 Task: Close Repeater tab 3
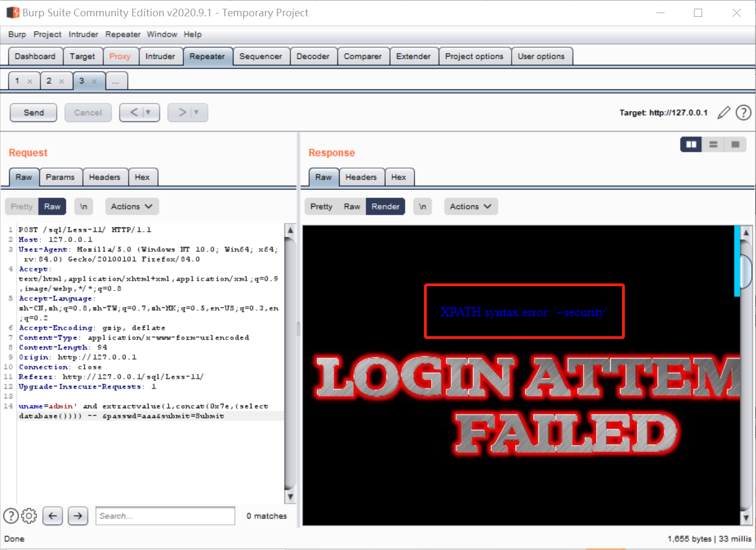tap(94, 81)
